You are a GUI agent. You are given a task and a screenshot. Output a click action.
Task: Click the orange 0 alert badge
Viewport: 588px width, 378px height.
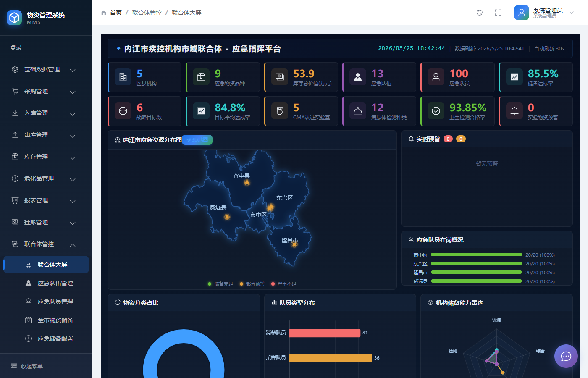pos(461,139)
